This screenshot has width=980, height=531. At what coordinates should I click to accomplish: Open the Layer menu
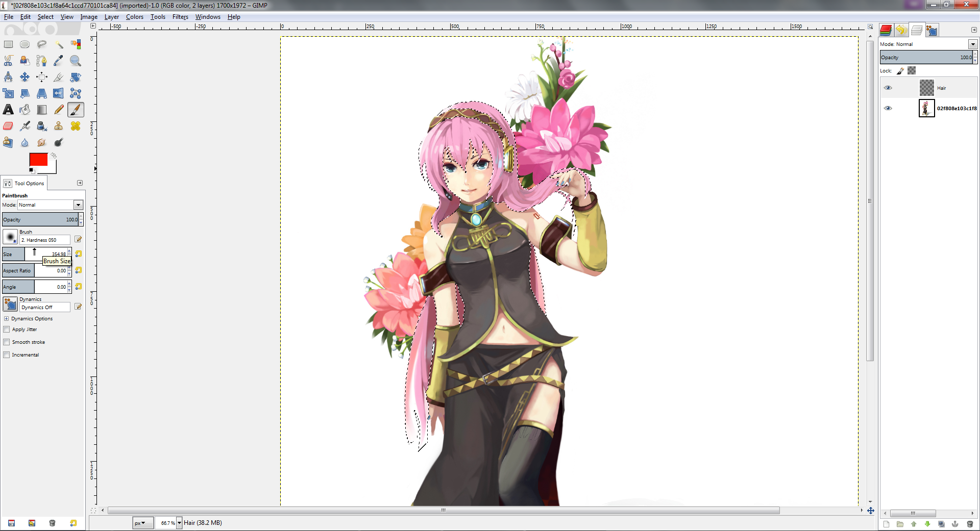(x=112, y=17)
